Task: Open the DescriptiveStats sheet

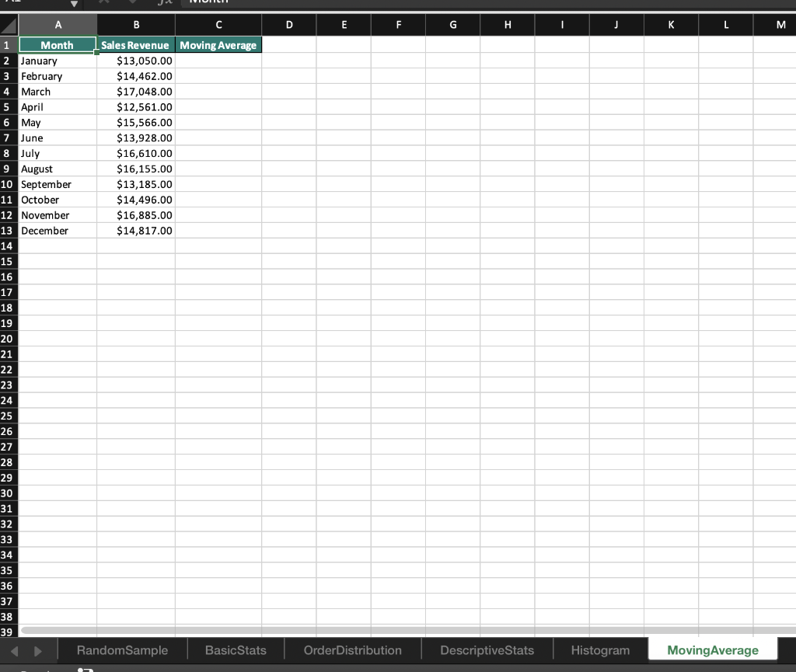Action: (x=487, y=649)
